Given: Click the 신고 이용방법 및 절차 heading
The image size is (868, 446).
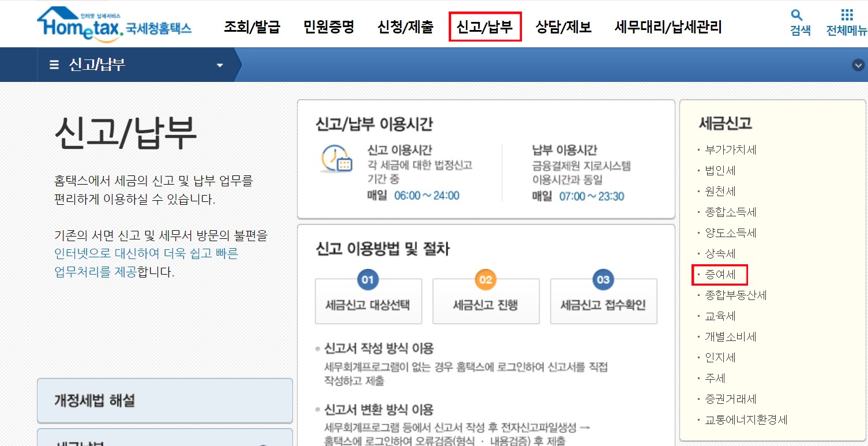Looking at the screenshot, I should 382,249.
